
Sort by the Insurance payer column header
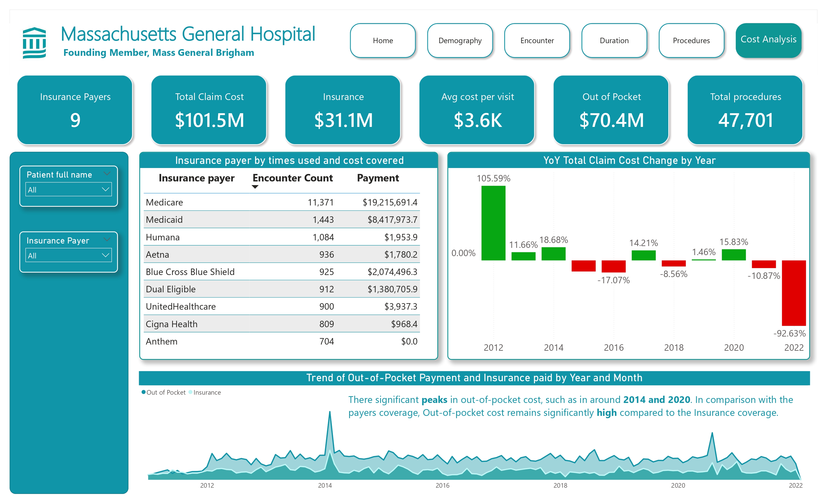[197, 178]
